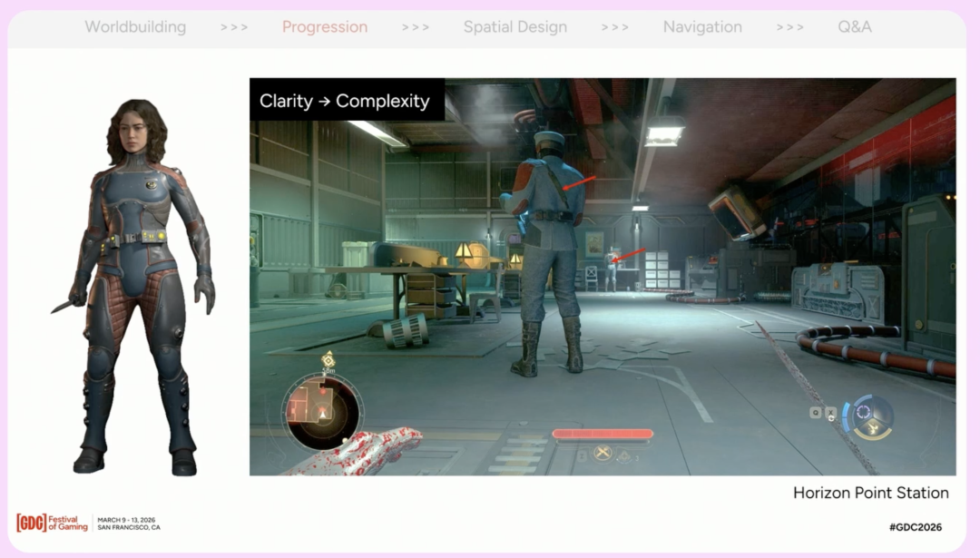Viewport: 980px width, 558px height.
Task: Click the 'Horizon Point Station' caption
Action: 870,493
